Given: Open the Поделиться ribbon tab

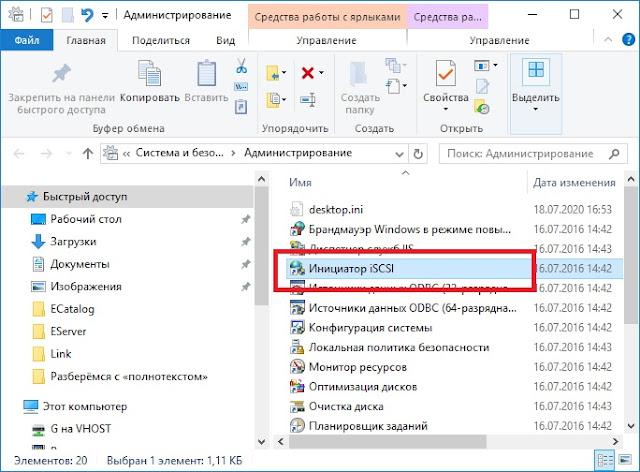Looking at the screenshot, I should point(161,40).
